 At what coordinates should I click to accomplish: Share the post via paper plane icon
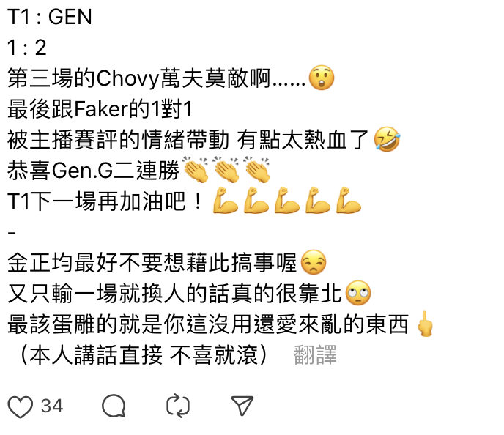coord(242,406)
